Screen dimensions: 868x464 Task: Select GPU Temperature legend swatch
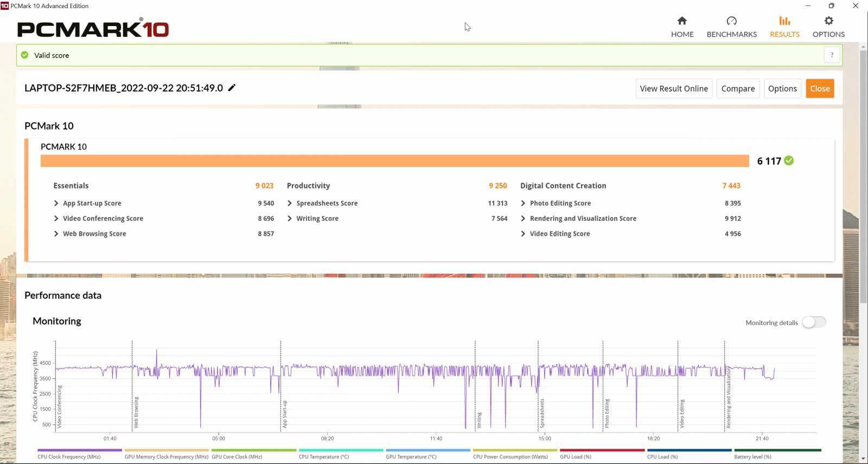tap(428, 450)
